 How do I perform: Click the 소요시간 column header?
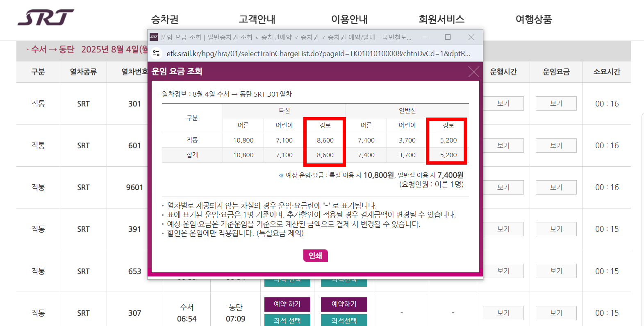click(607, 72)
